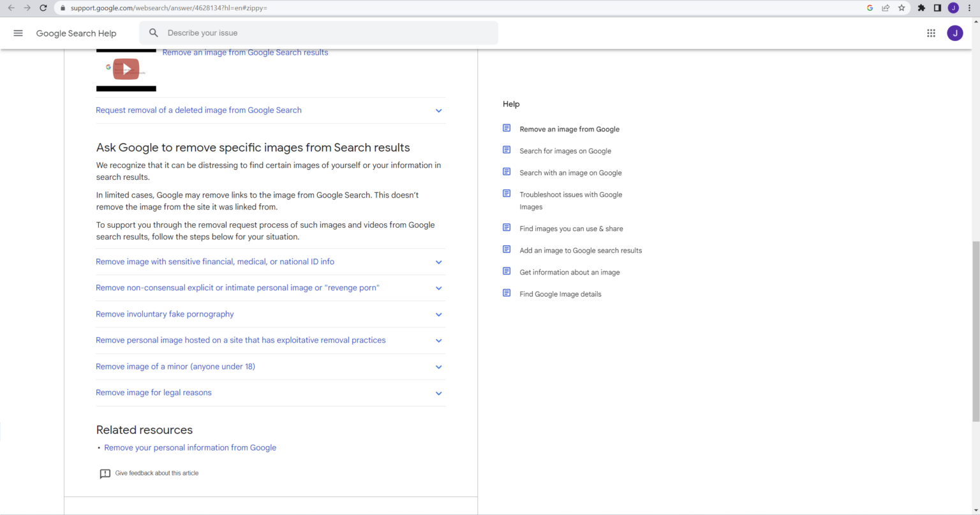Open the hamburger main menu
Screen dimensions: 980x515
click(x=18, y=33)
